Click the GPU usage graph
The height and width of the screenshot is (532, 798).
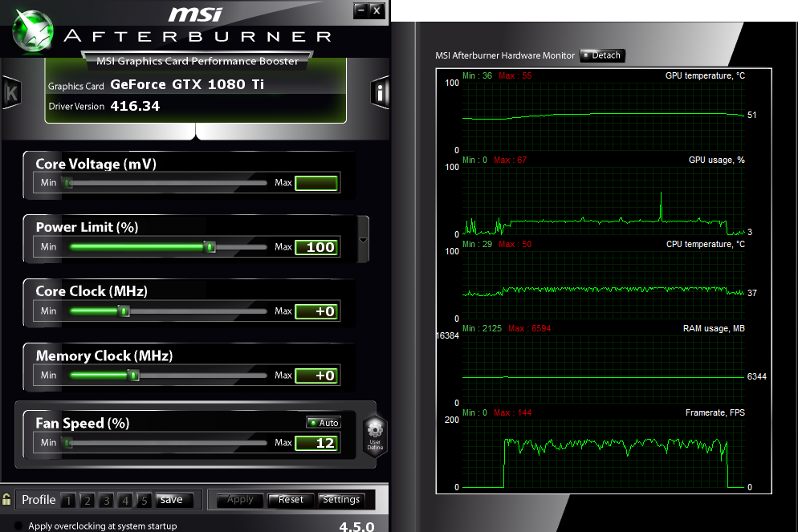point(604,201)
